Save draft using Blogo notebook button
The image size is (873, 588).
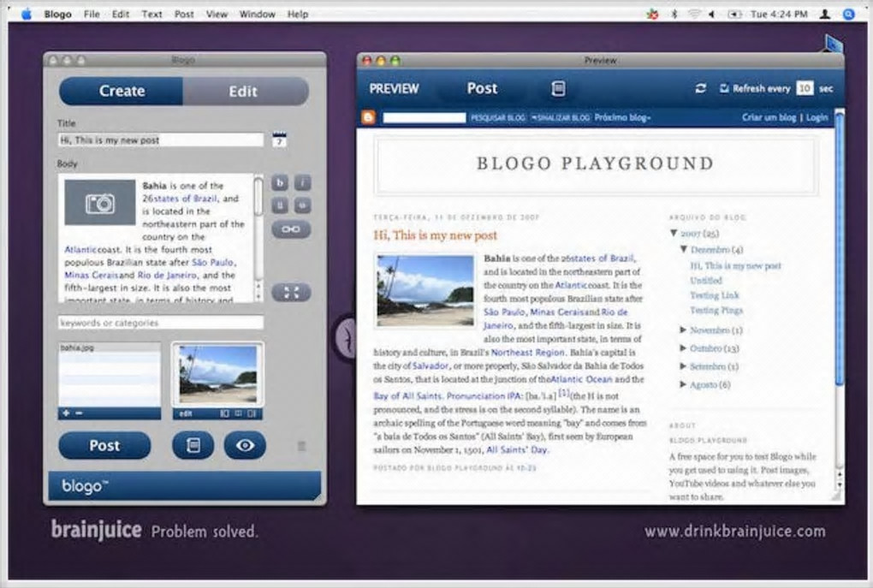(x=193, y=445)
